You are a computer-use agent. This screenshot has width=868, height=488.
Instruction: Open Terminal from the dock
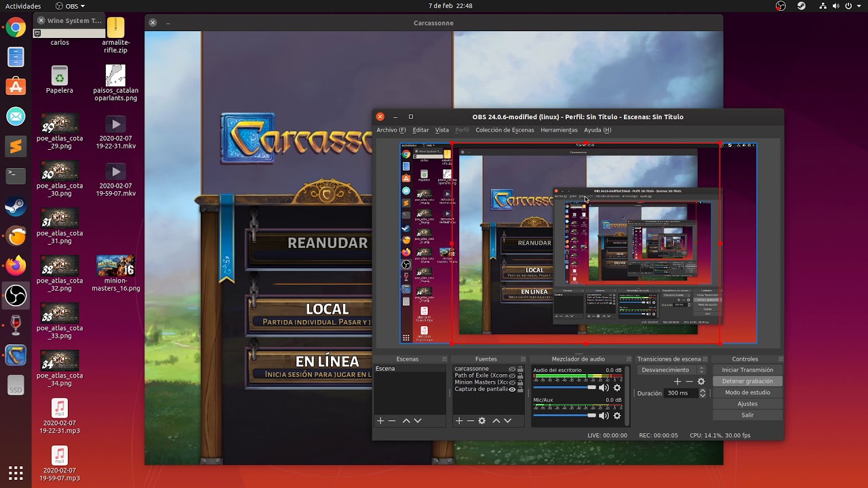[x=16, y=176]
